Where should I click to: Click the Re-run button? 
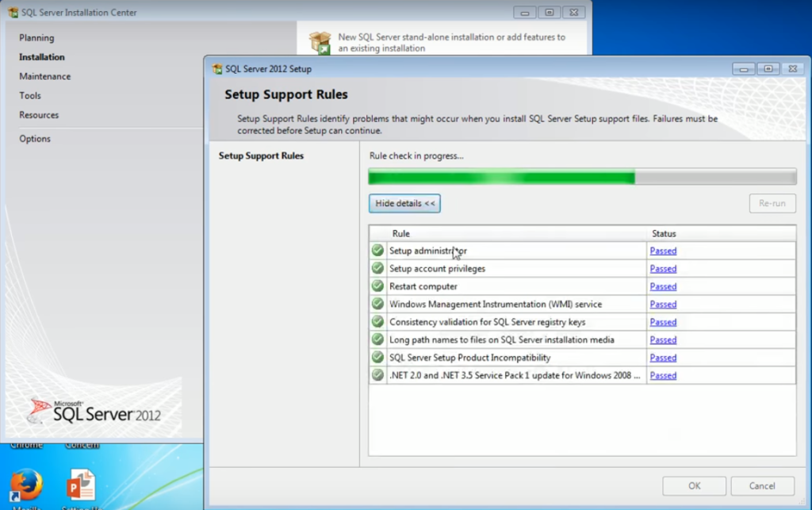pos(772,203)
